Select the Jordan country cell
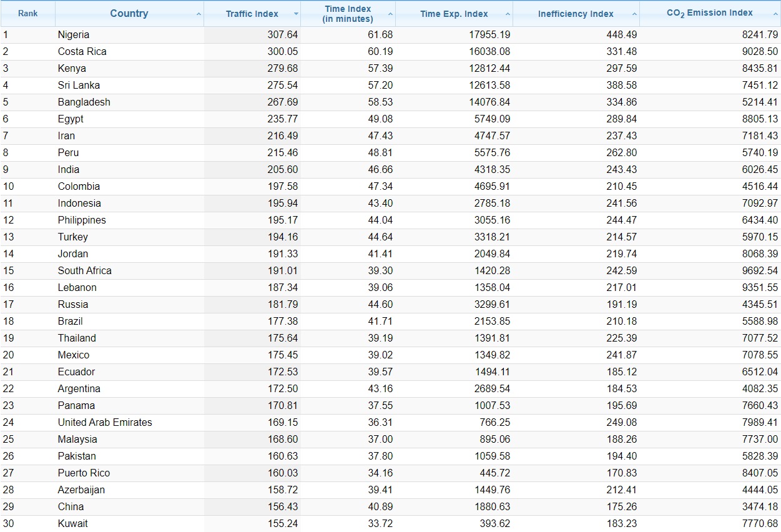The image size is (781, 532). pos(129,254)
